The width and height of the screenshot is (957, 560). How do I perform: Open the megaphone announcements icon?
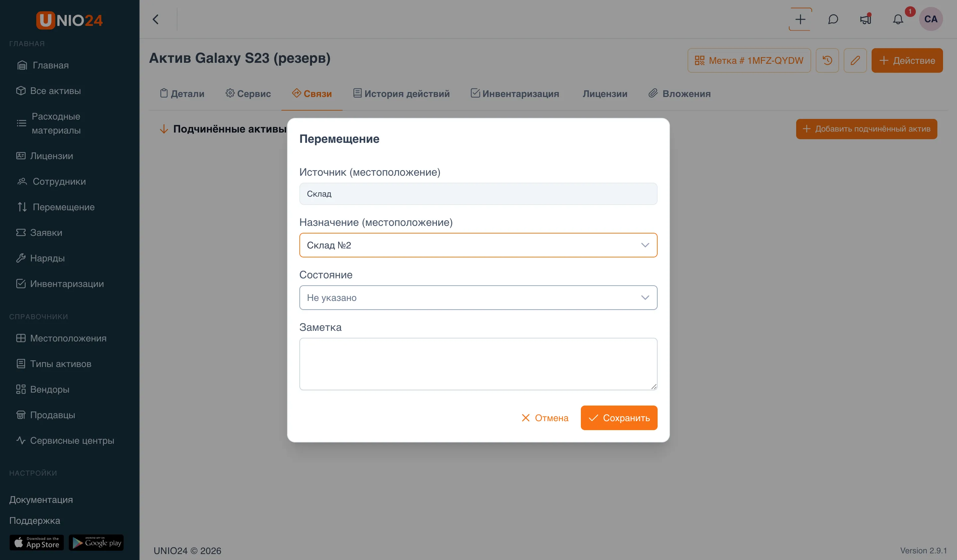point(866,19)
